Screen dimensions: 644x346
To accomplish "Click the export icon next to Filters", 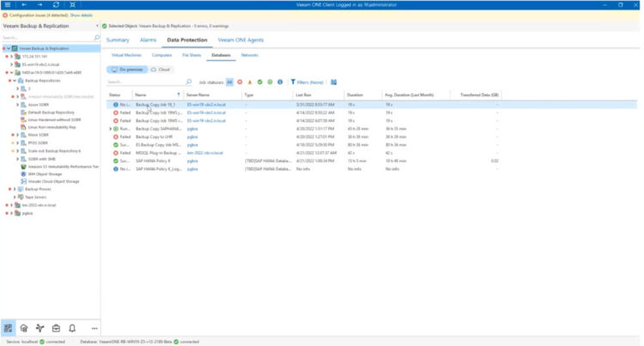I will [x=333, y=82].
